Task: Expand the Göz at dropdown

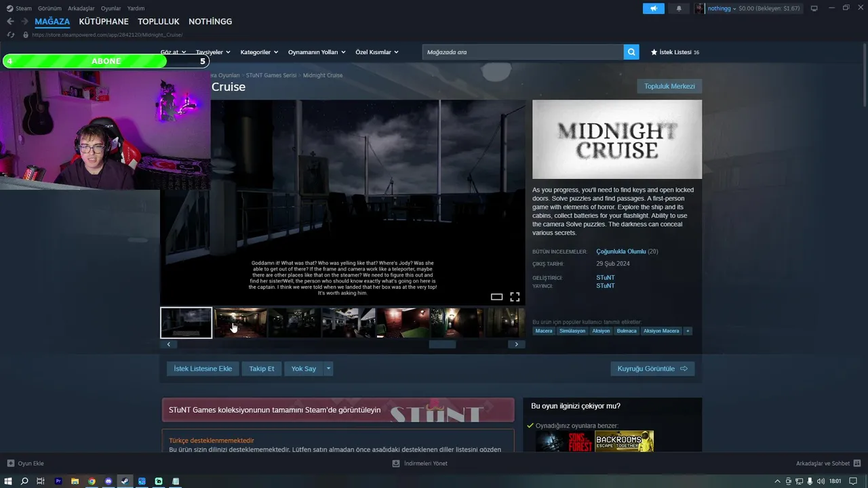Action: (172, 52)
